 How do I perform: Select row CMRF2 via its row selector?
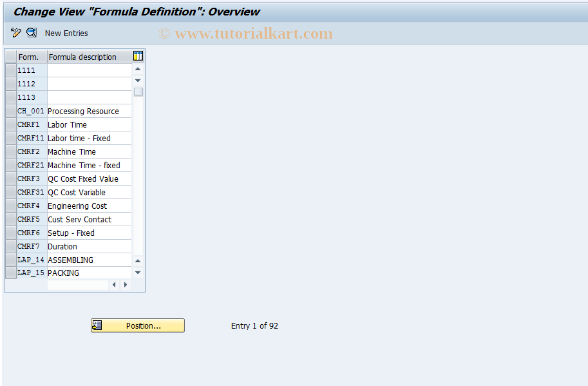pyautogui.click(x=11, y=151)
